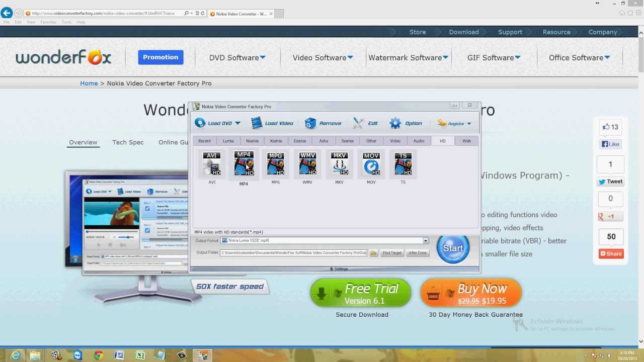Open the Register dropdown menu
Viewport: 644px width, 362px height.
click(x=454, y=123)
